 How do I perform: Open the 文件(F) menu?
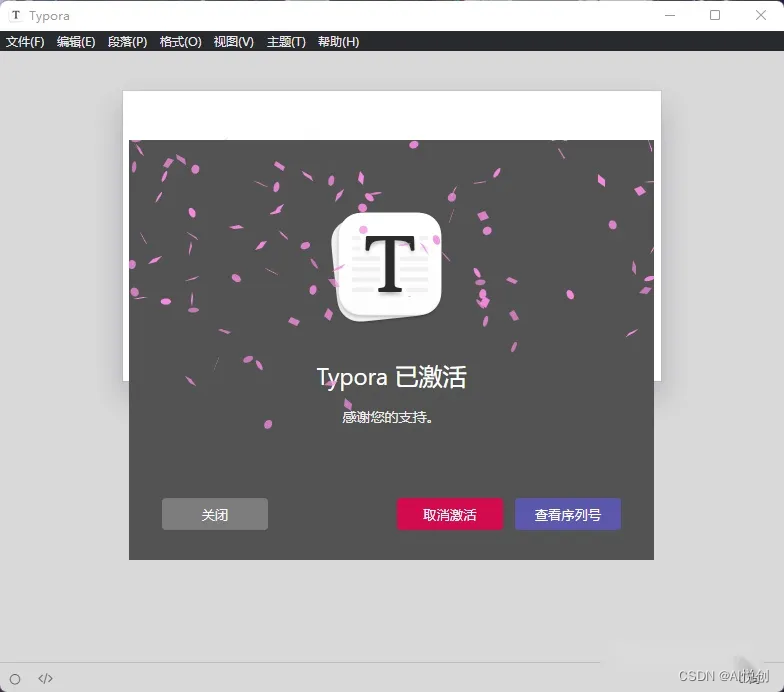pos(25,42)
